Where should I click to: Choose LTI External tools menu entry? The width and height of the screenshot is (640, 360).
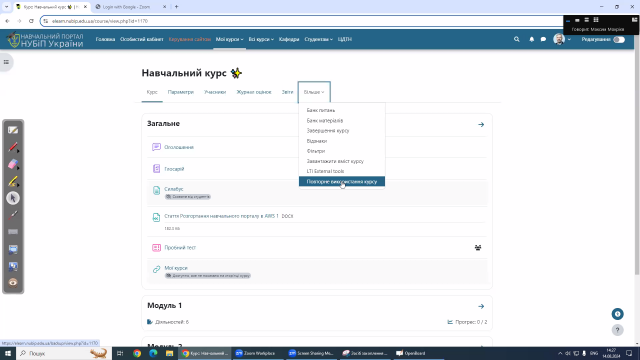click(342, 171)
